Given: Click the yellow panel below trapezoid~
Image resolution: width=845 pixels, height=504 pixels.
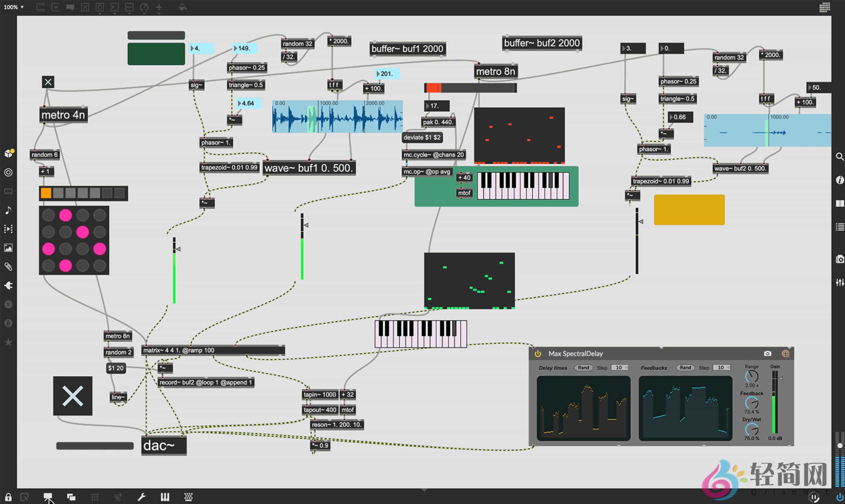Looking at the screenshot, I should point(689,210).
